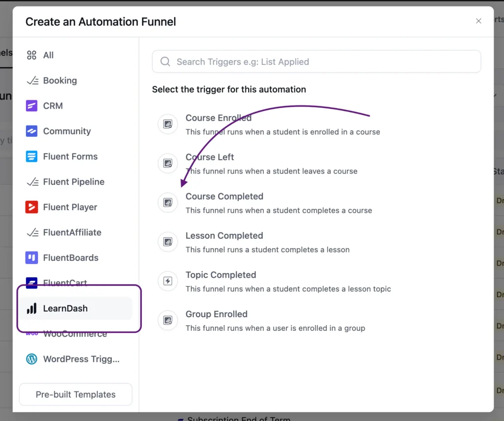Image resolution: width=504 pixels, height=421 pixels.
Task: Click the FluentAffiliate icon
Action: click(32, 232)
